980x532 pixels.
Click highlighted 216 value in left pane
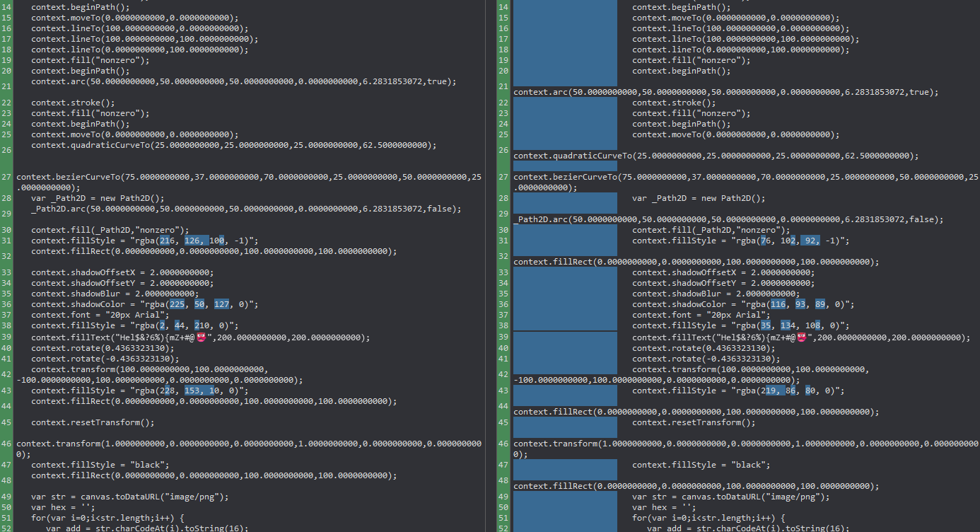[168, 241]
